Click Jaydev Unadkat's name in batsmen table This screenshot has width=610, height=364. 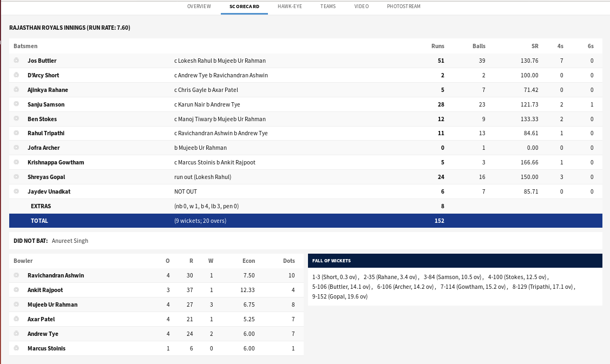pyautogui.click(x=49, y=191)
